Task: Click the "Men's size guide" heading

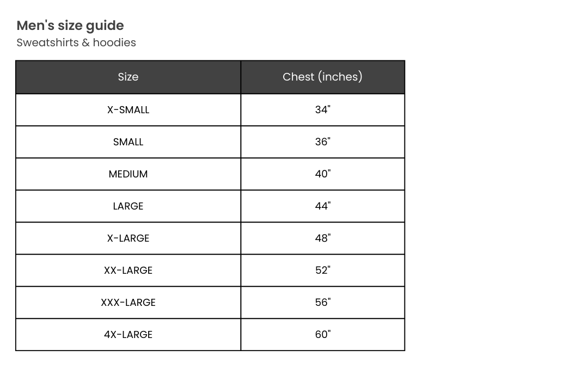Action: [70, 26]
